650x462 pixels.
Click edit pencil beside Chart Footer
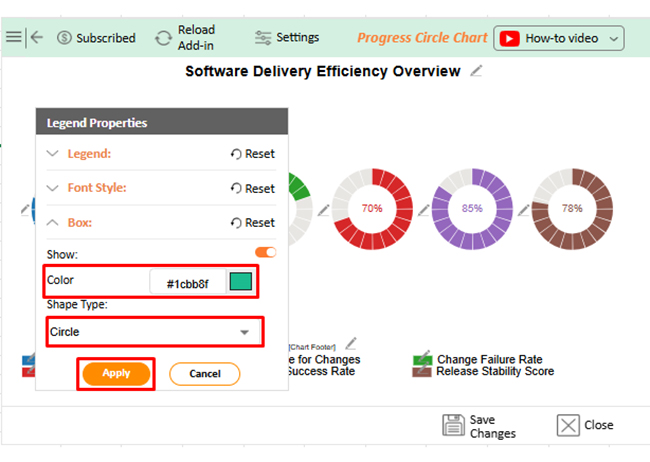(350, 344)
